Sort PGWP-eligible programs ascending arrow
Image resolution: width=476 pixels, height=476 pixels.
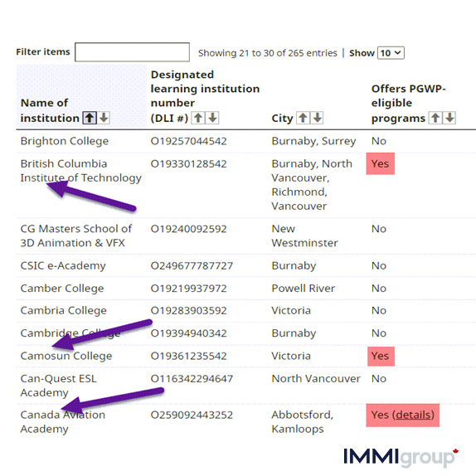pyautogui.click(x=435, y=118)
